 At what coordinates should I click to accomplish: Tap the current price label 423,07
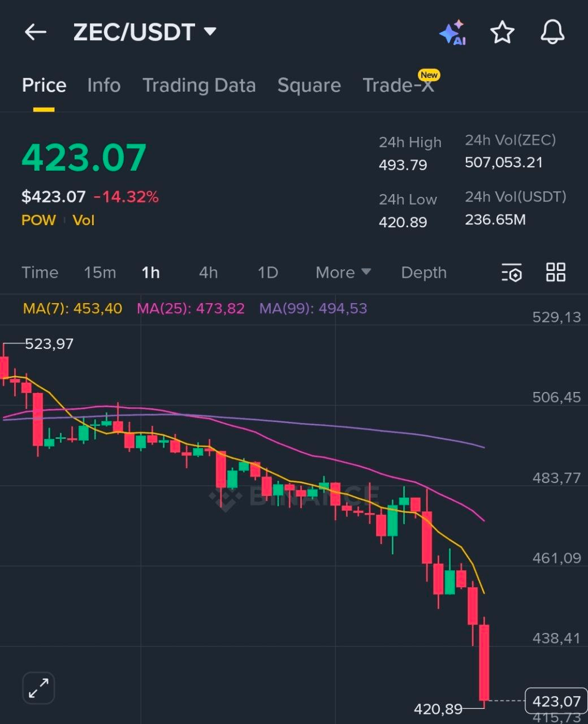coord(556,701)
